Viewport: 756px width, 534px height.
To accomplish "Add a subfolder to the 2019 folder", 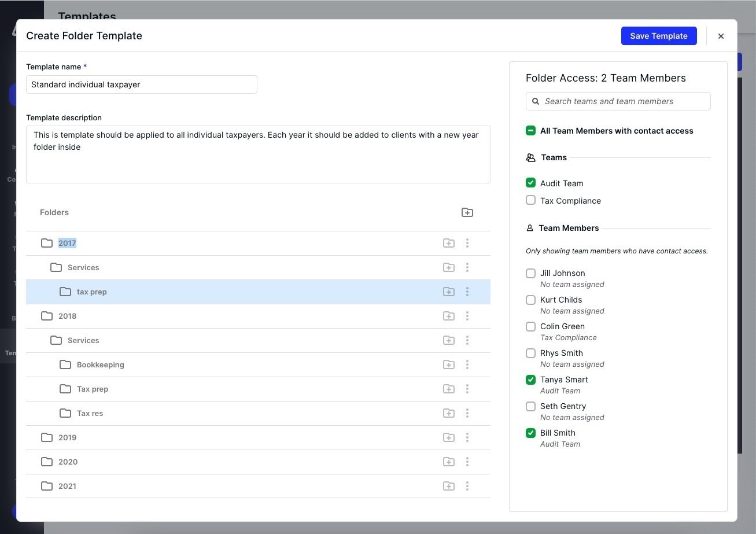I will pos(449,437).
